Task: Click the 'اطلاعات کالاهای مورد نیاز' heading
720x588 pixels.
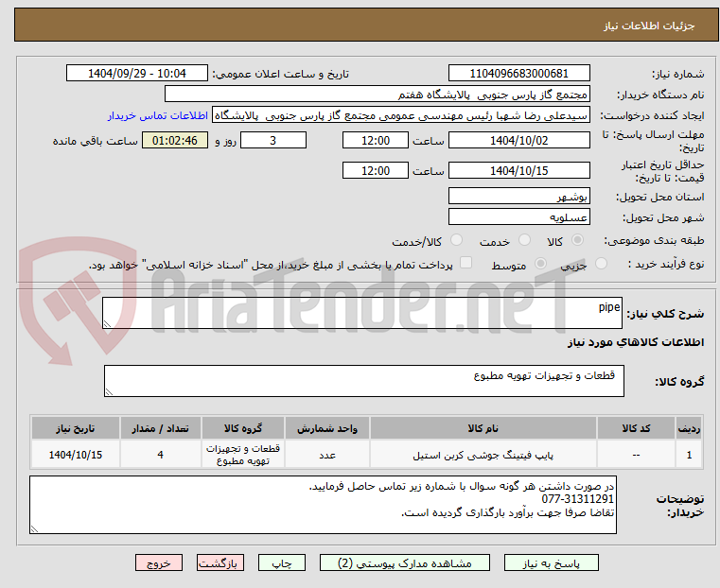Action: click(636, 342)
